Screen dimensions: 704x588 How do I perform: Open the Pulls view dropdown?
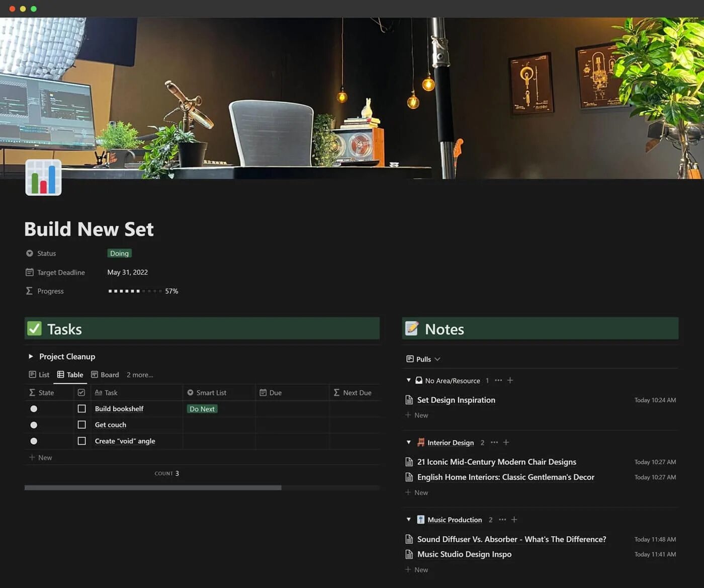423,359
